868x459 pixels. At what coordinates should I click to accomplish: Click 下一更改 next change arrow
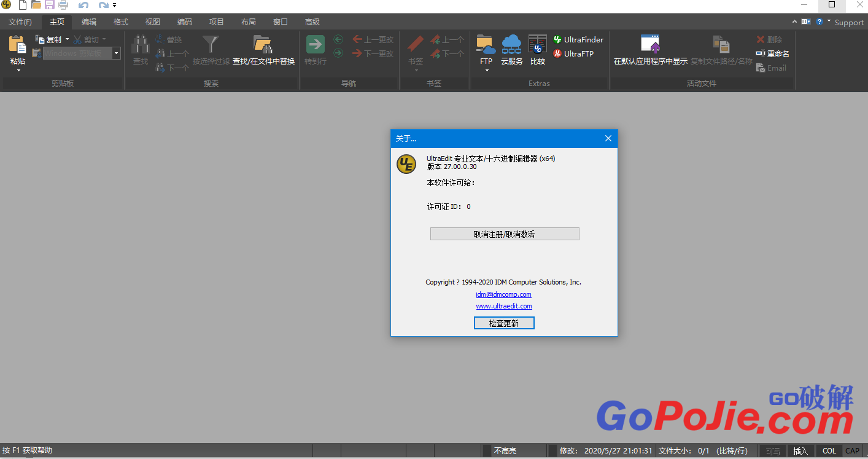(373, 53)
